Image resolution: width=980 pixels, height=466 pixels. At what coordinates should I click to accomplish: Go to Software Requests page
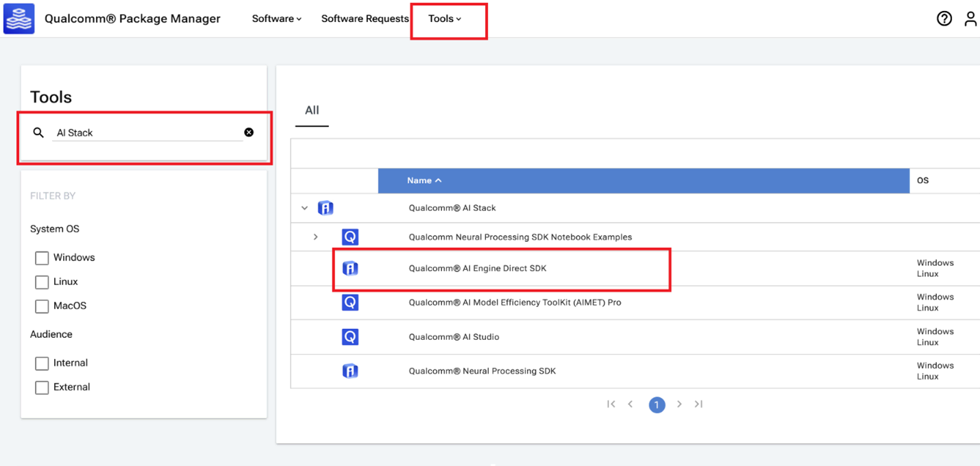point(365,19)
